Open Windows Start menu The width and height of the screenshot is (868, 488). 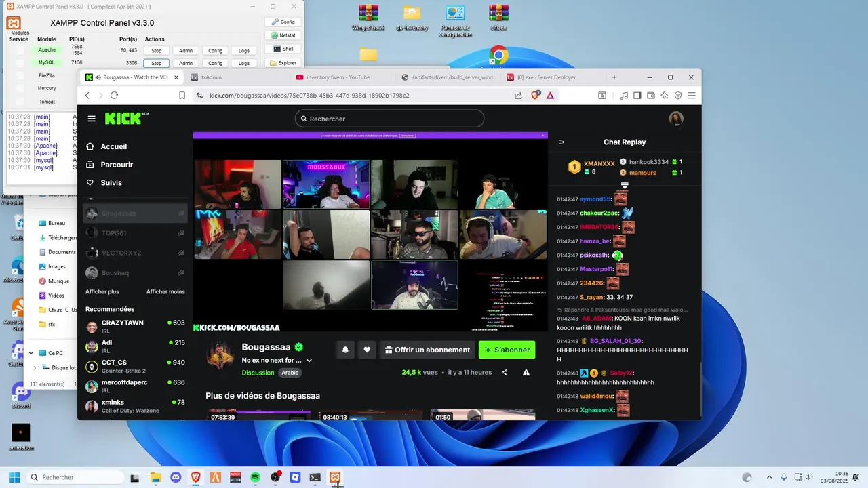coord(14,477)
